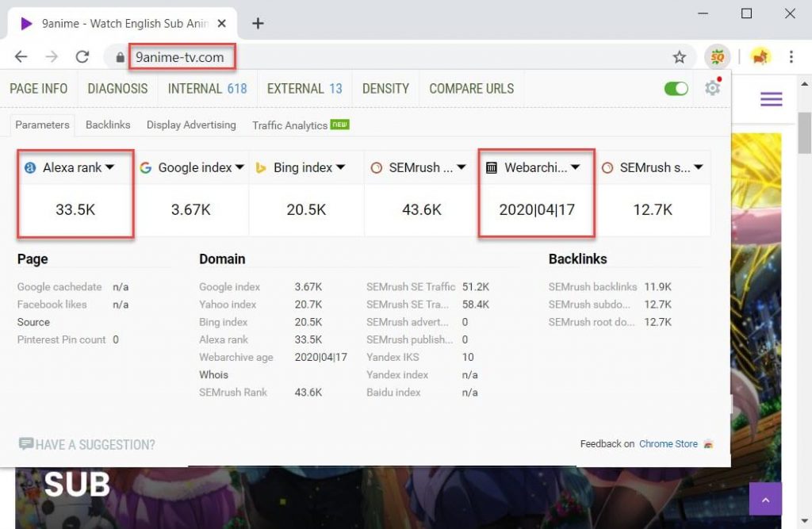This screenshot has height=529, width=812.
Task: Click the Chrome Store icon beside feedback link
Action: (708, 444)
